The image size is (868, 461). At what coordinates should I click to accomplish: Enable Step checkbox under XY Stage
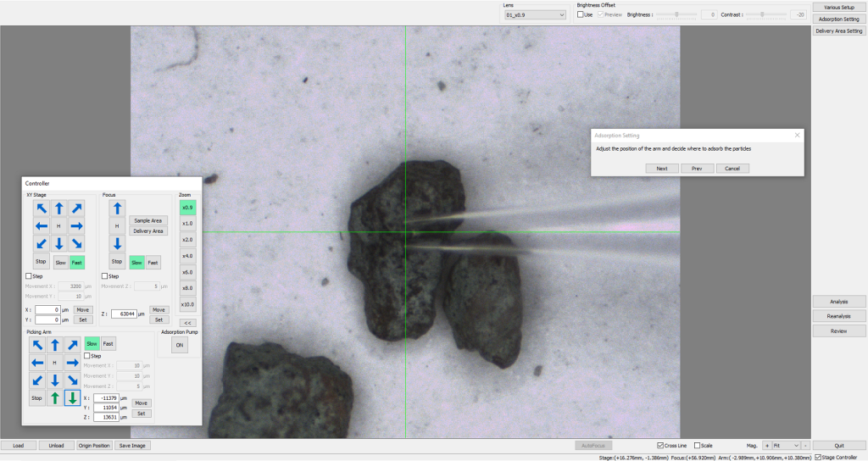click(x=29, y=275)
